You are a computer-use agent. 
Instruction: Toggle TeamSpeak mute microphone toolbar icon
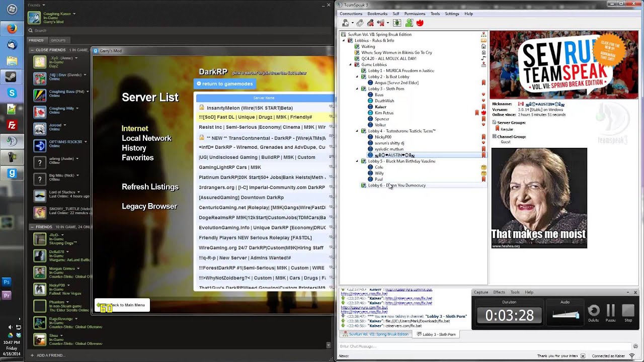(370, 23)
